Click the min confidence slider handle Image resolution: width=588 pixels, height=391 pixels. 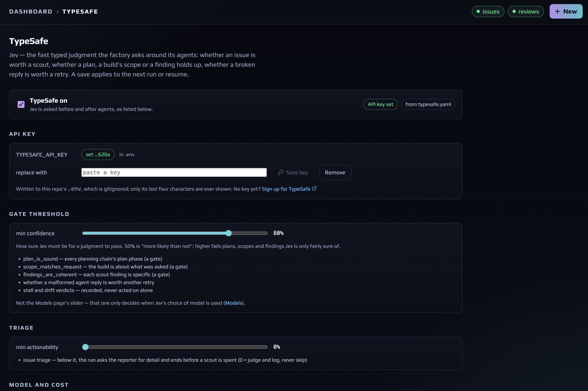pyautogui.click(x=229, y=233)
